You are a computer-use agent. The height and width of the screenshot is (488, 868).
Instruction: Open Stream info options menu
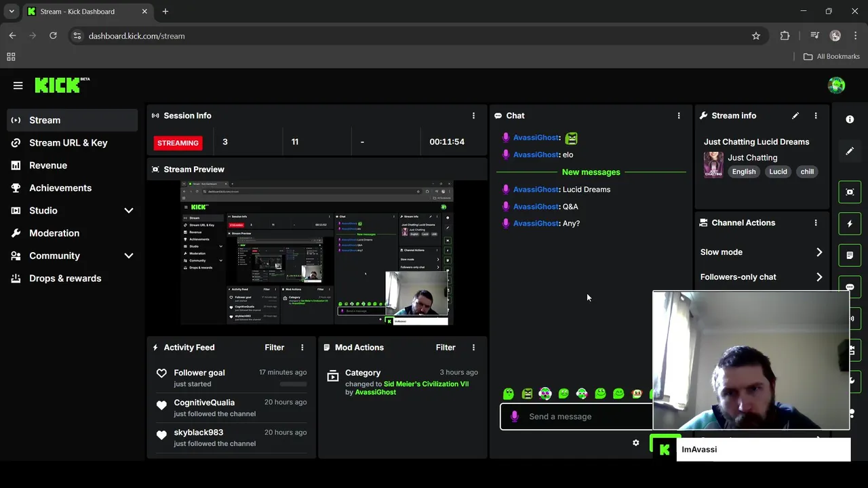pyautogui.click(x=816, y=116)
